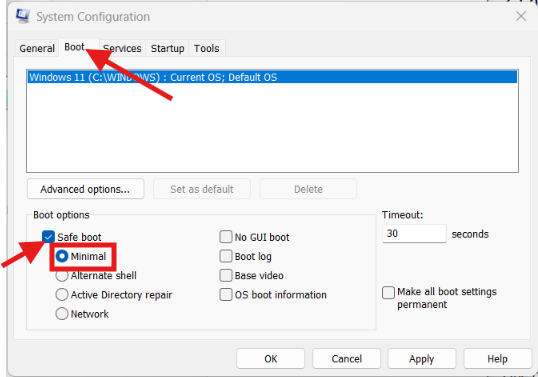Screen dimensions: 538x377
Task: Enable No GUI boot
Action: pos(226,237)
